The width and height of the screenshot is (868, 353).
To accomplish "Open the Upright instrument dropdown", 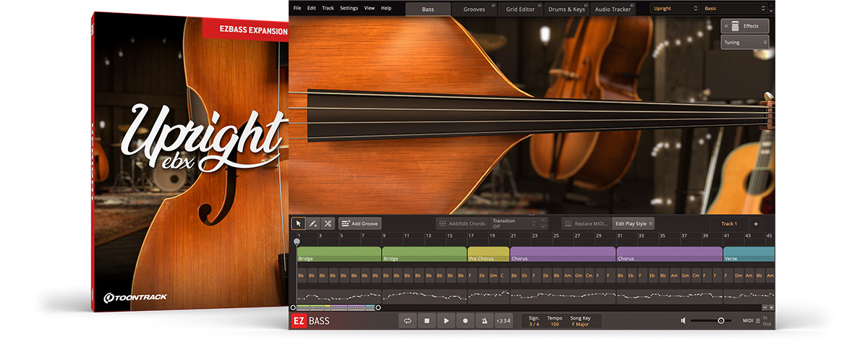I will [674, 9].
